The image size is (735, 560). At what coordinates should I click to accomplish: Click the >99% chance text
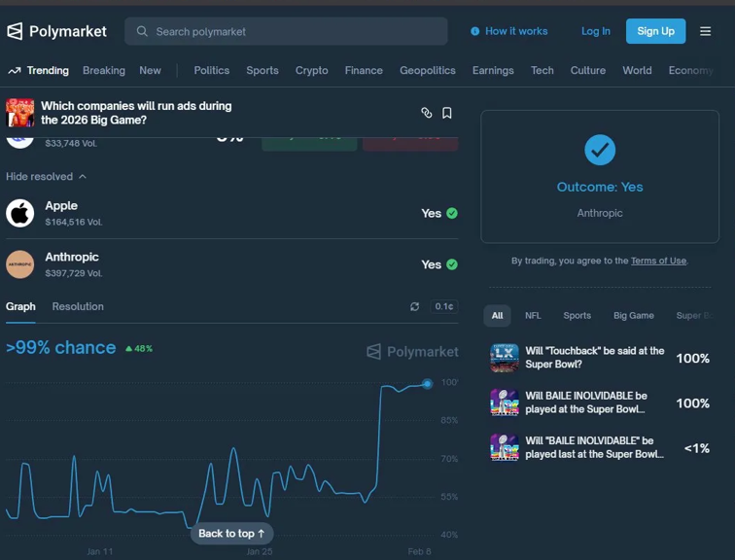coord(61,348)
